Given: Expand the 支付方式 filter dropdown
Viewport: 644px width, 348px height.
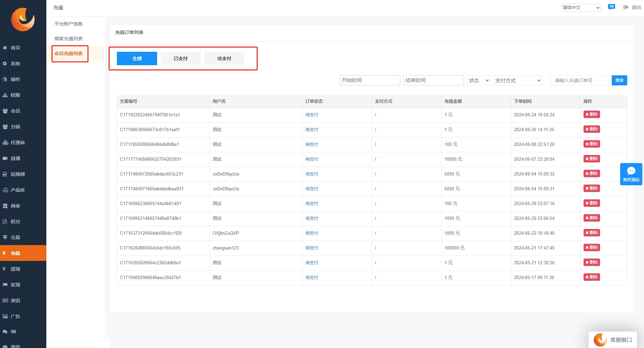Looking at the screenshot, I should click(x=518, y=80).
